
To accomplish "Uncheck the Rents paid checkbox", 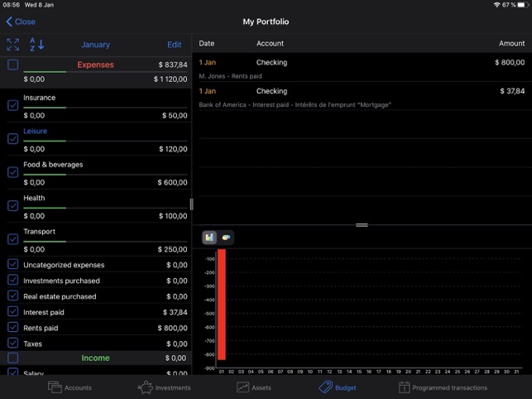I will [x=13, y=327].
